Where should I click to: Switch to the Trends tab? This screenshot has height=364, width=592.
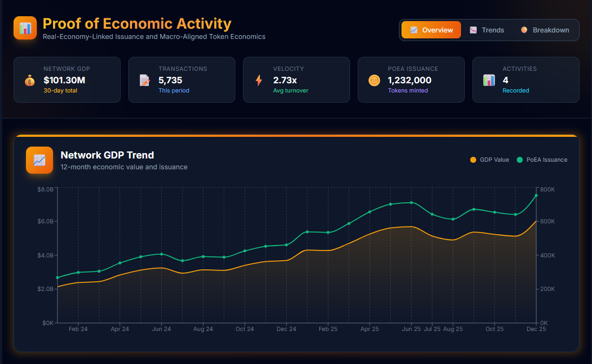click(486, 30)
